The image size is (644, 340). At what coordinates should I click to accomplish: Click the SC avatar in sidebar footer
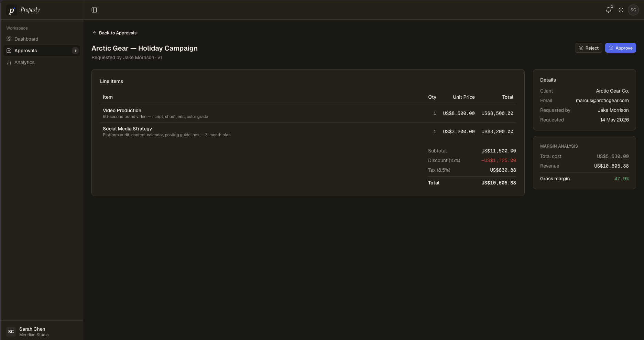click(x=11, y=331)
